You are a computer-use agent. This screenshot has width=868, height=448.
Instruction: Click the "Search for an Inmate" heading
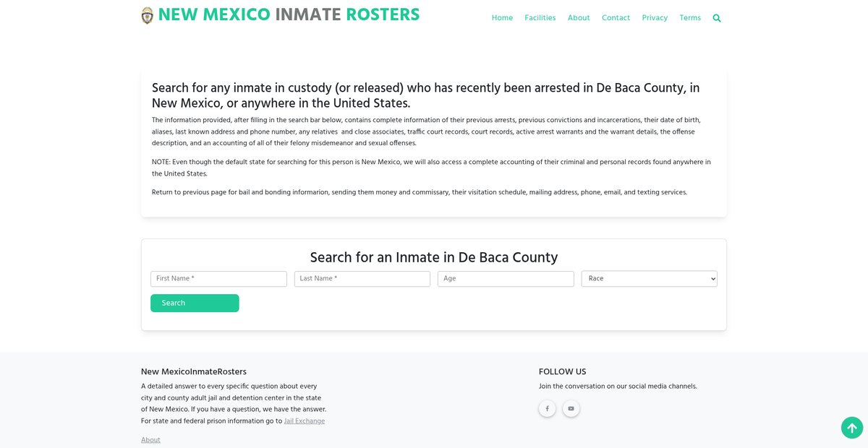click(x=434, y=257)
